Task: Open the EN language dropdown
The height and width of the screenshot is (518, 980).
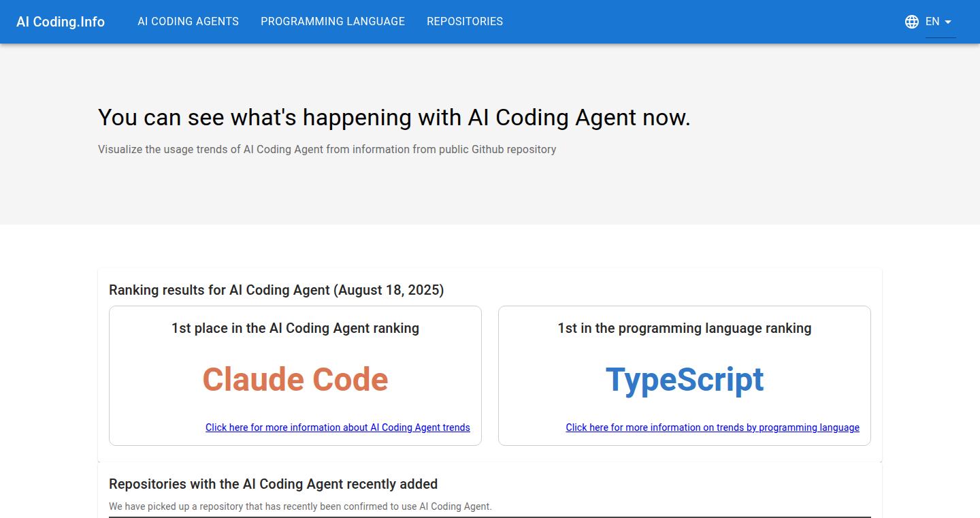Action: click(x=941, y=22)
